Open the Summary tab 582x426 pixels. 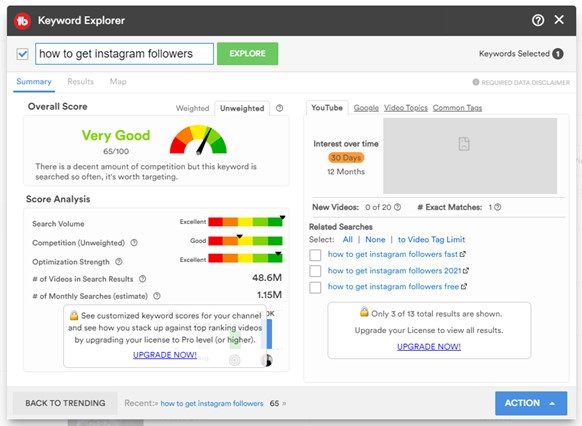[34, 82]
